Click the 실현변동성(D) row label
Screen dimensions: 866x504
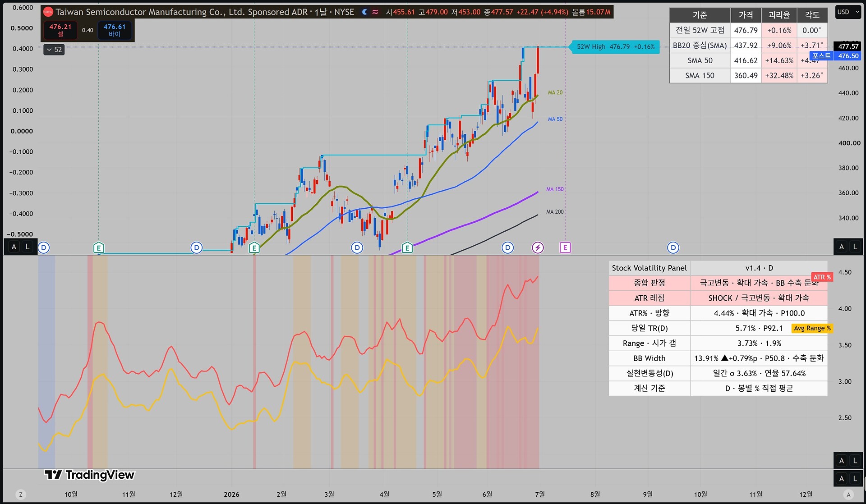click(649, 373)
